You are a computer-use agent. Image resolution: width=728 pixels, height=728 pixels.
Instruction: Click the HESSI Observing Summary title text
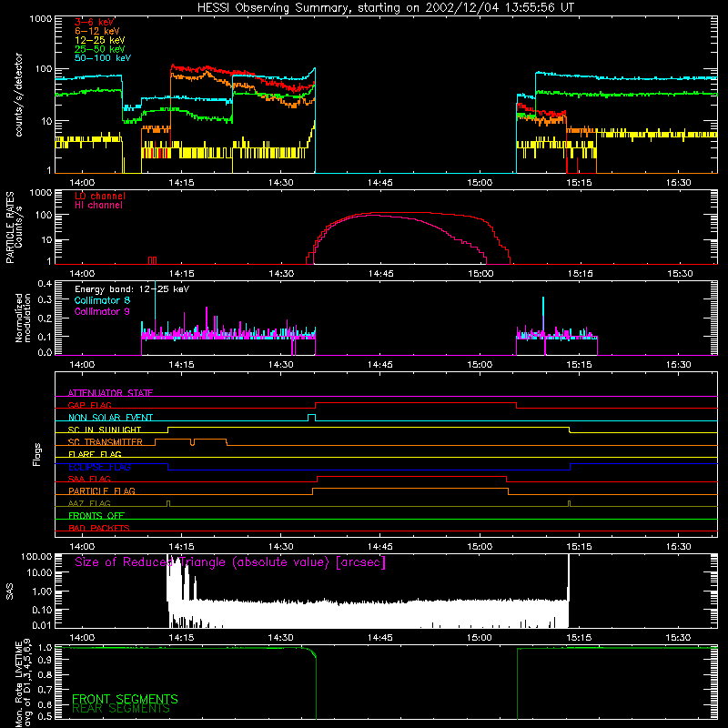[x=386, y=8]
